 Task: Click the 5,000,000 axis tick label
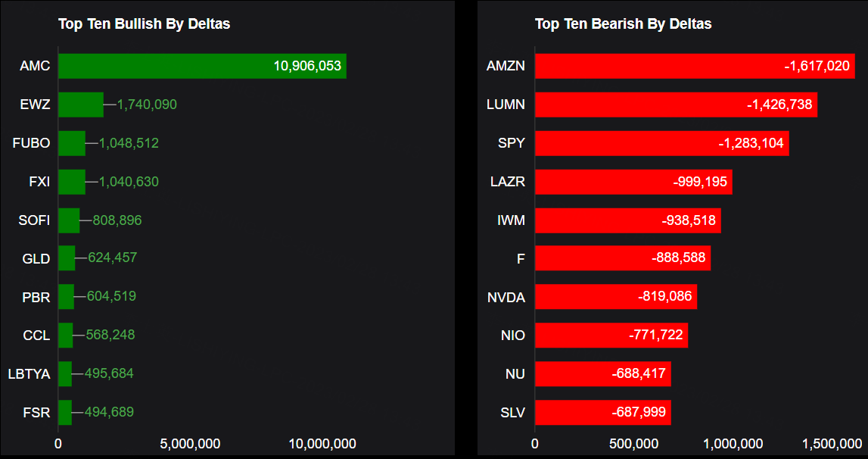point(190,443)
